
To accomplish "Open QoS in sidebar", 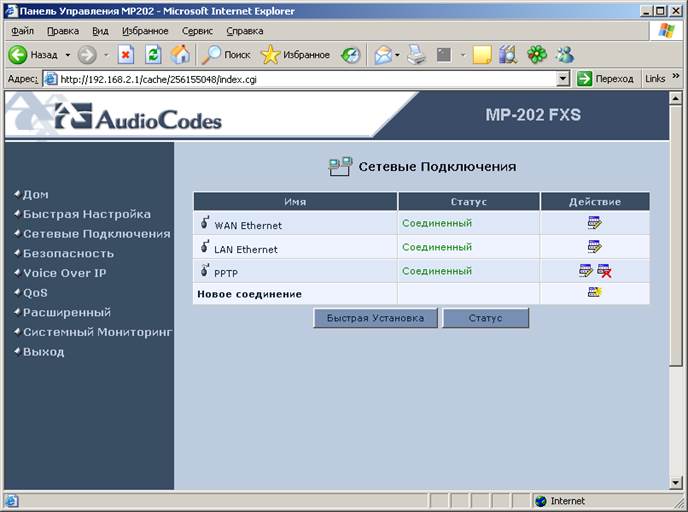I will click(35, 293).
